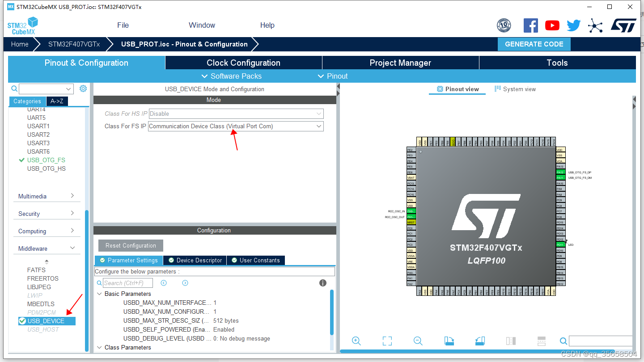The width and height of the screenshot is (644, 362).
Task: Toggle the USB_DEVICE middleware checkmark
Action: [22, 320]
